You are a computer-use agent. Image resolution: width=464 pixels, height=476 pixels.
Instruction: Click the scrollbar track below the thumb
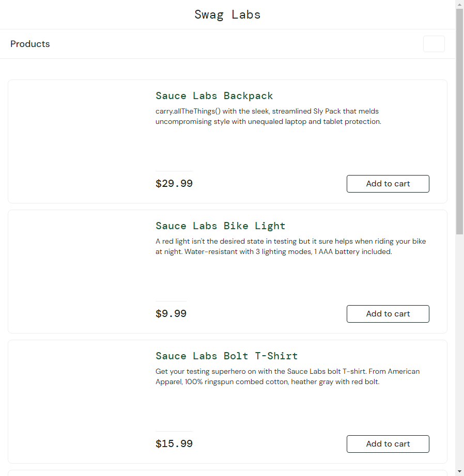pos(459,351)
